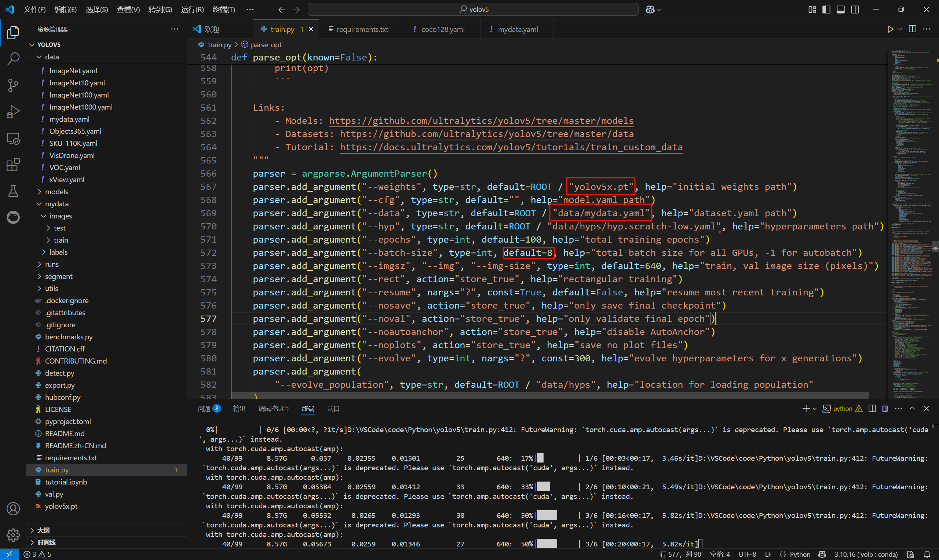Open new terminal launch profile dropdown
939x560 pixels.
[x=814, y=409]
